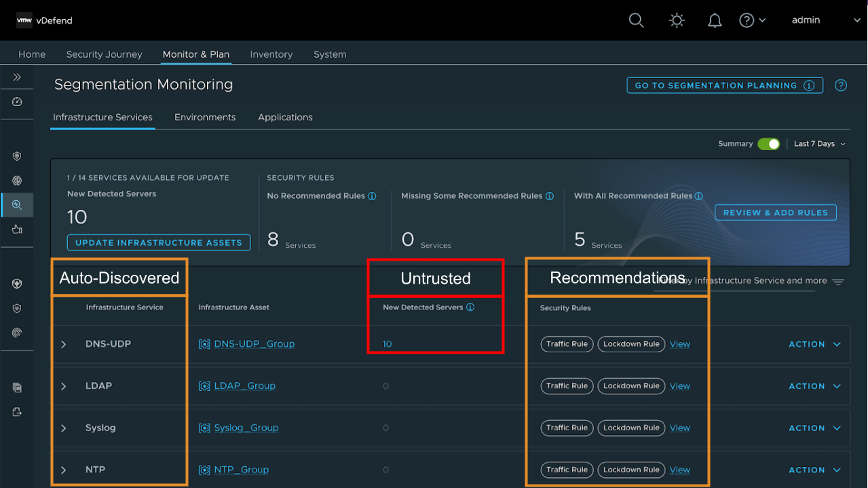Image resolution: width=868 pixels, height=488 pixels.
Task: Click info icon next to New Detected Servers
Action: (470, 307)
